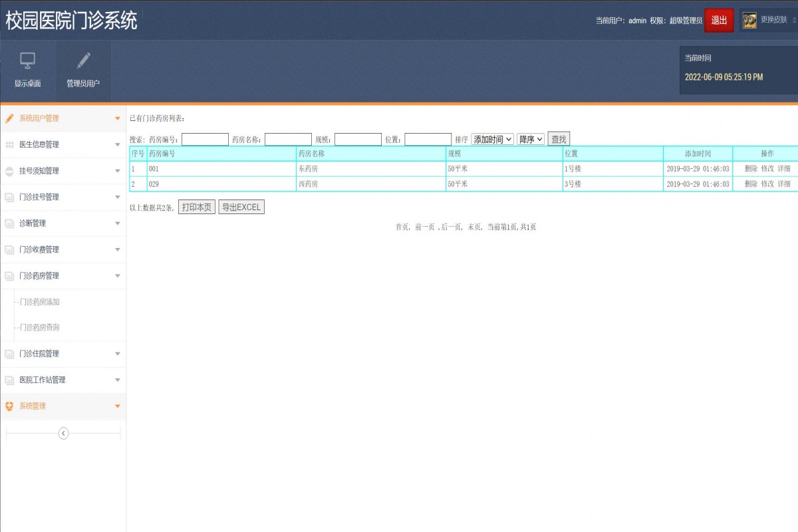Click the grid icon beside 医生信息管理

[9, 145]
